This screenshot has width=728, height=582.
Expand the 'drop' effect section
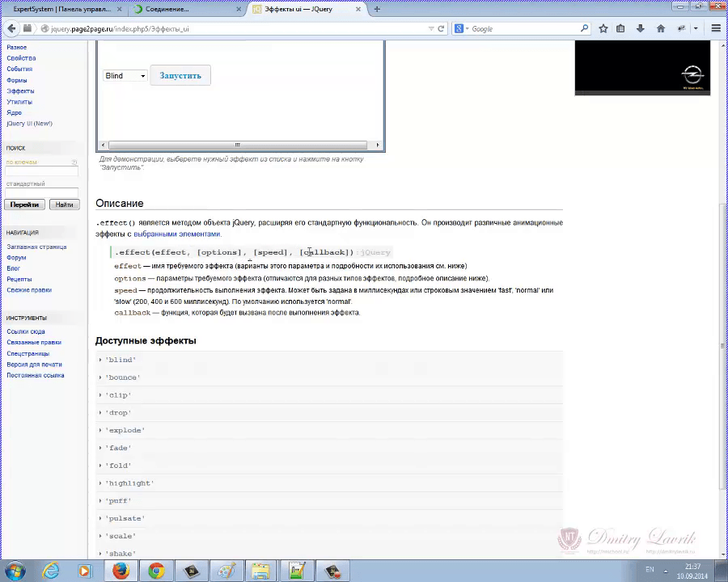coord(329,412)
